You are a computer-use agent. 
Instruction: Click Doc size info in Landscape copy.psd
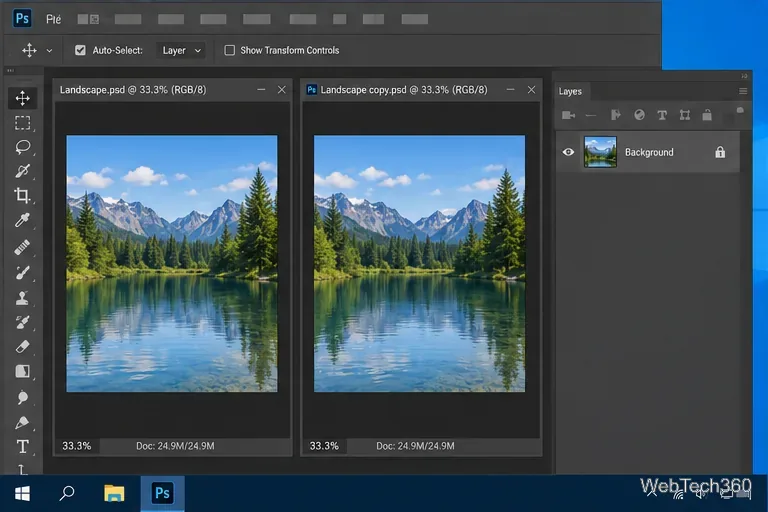tap(415, 446)
